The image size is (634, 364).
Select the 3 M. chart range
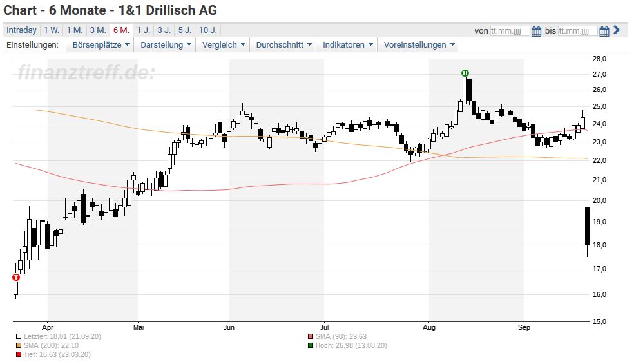[x=98, y=30]
